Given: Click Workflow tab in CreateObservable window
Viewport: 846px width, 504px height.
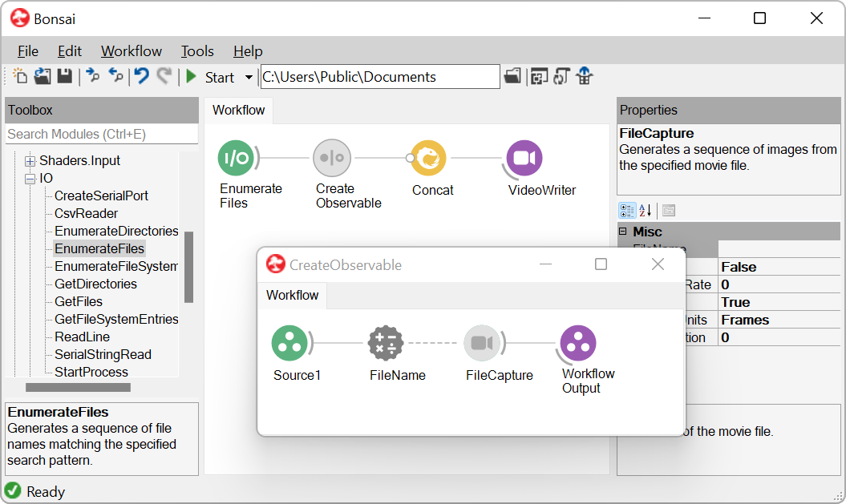Looking at the screenshot, I should [x=293, y=295].
